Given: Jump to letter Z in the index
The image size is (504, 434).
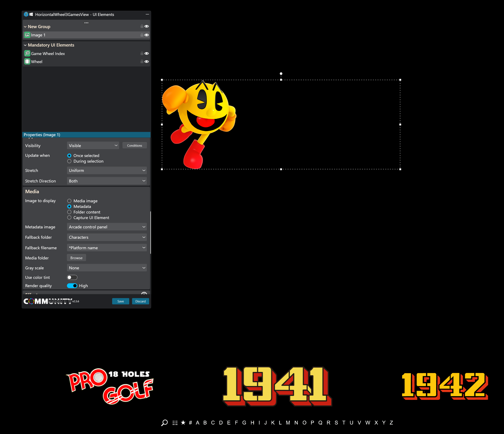Looking at the screenshot, I should pyautogui.click(x=391, y=423).
